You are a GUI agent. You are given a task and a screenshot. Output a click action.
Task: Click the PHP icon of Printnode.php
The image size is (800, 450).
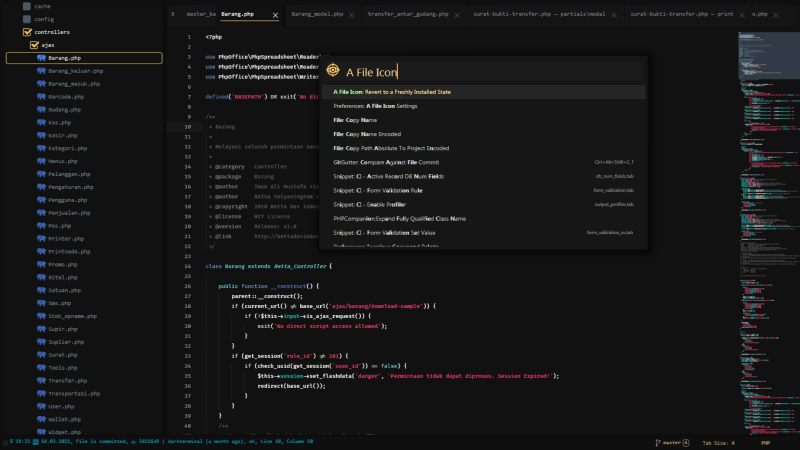(41, 252)
